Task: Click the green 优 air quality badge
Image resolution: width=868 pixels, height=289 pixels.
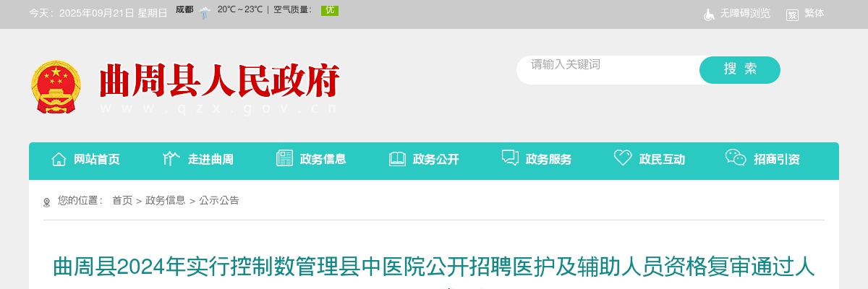Action: tap(330, 10)
